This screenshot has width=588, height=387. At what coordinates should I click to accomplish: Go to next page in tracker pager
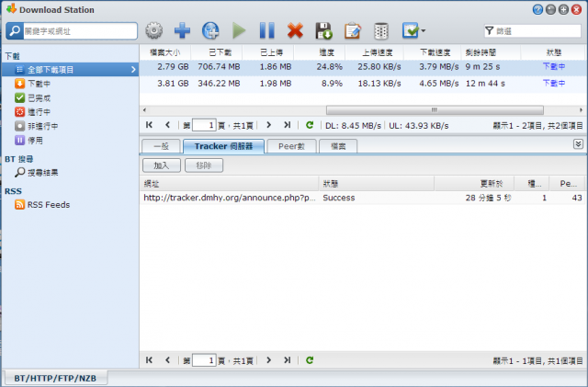click(268, 360)
